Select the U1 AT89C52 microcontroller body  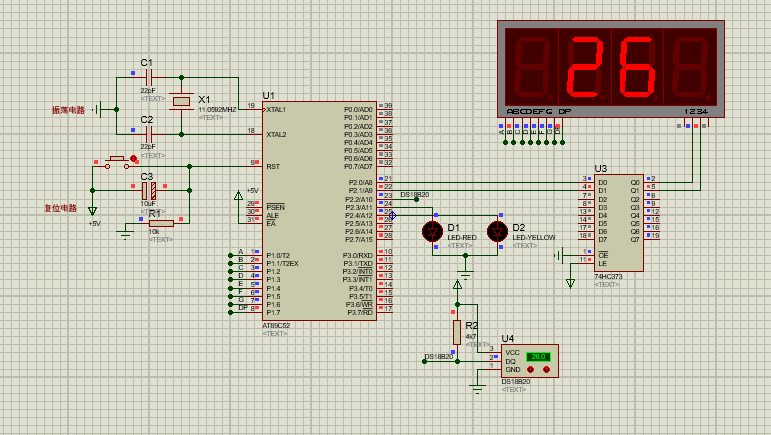[x=319, y=211]
